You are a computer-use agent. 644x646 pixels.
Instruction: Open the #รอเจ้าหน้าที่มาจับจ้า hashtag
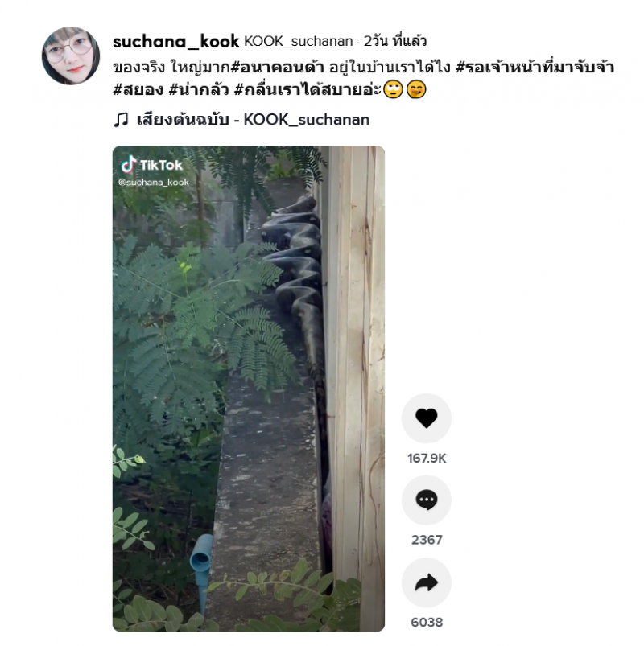coord(535,67)
